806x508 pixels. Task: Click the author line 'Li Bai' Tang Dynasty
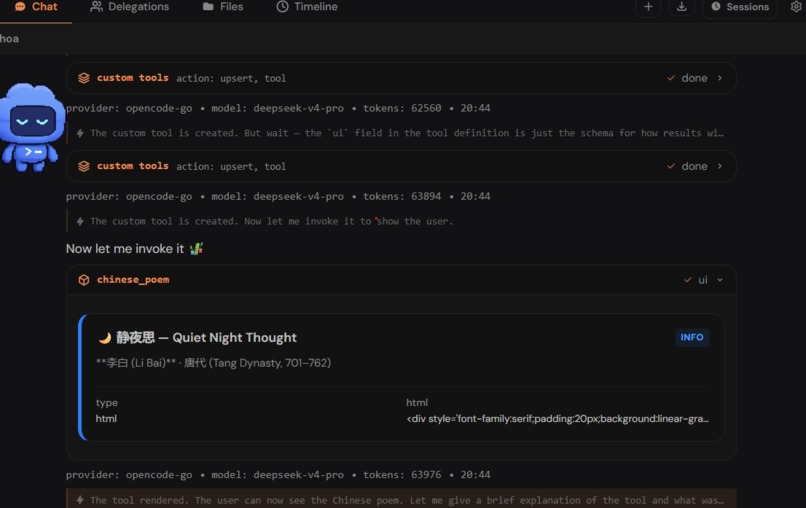(x=213, y=363)
